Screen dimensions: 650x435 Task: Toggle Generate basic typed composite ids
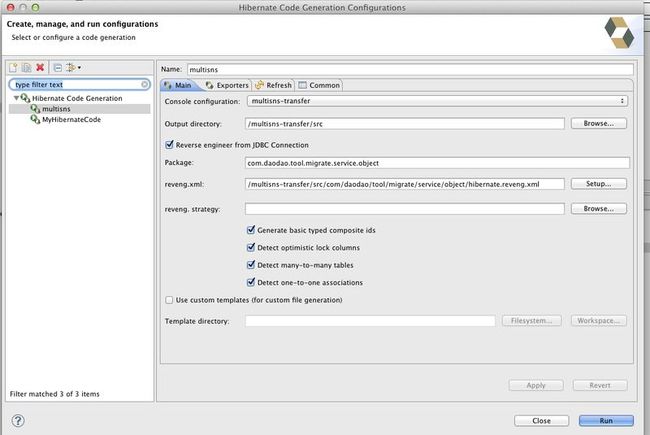pyautogui.click(x=251, y=230)
